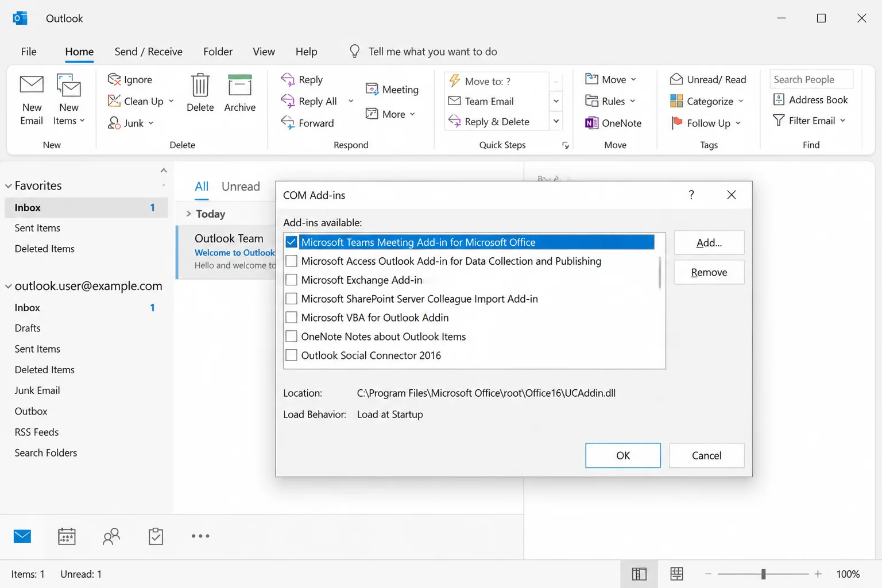
Task: Show Unread messages filter tab
Action: tap(241, 186)
